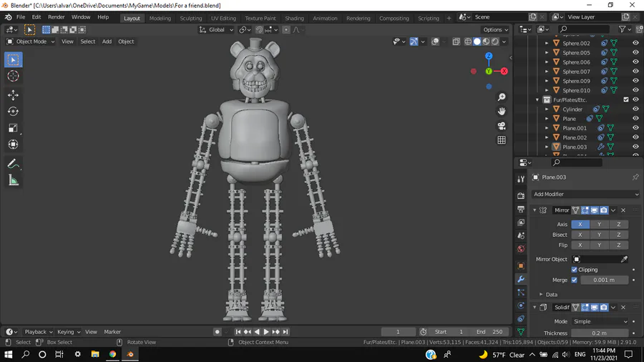Open the Object Mode dropdown

pyautogui.click(x=31, y=41)
